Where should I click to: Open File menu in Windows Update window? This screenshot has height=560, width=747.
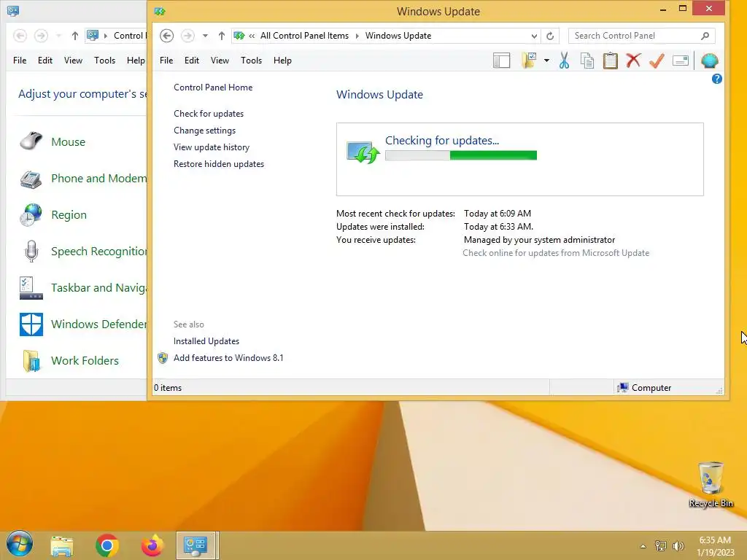coord(166,61)
